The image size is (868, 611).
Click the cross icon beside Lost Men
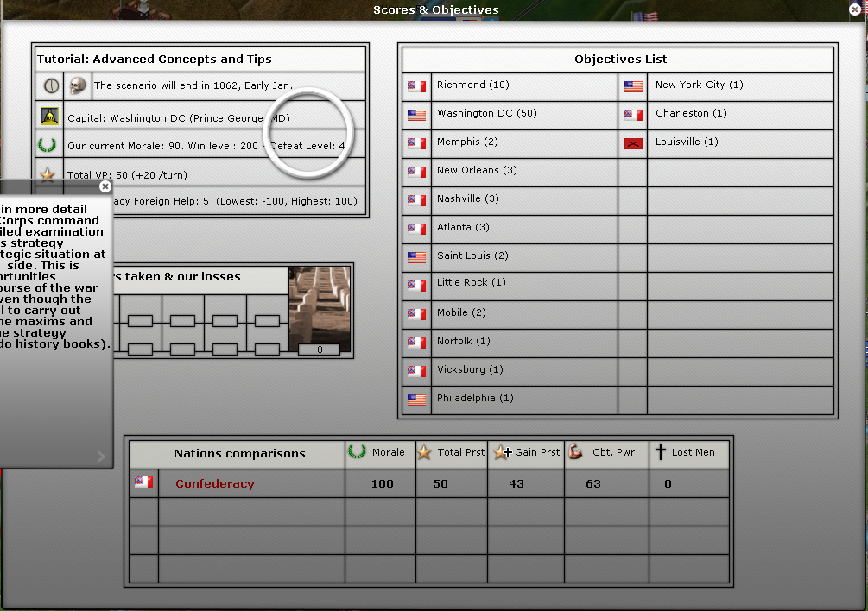point(661,452)
